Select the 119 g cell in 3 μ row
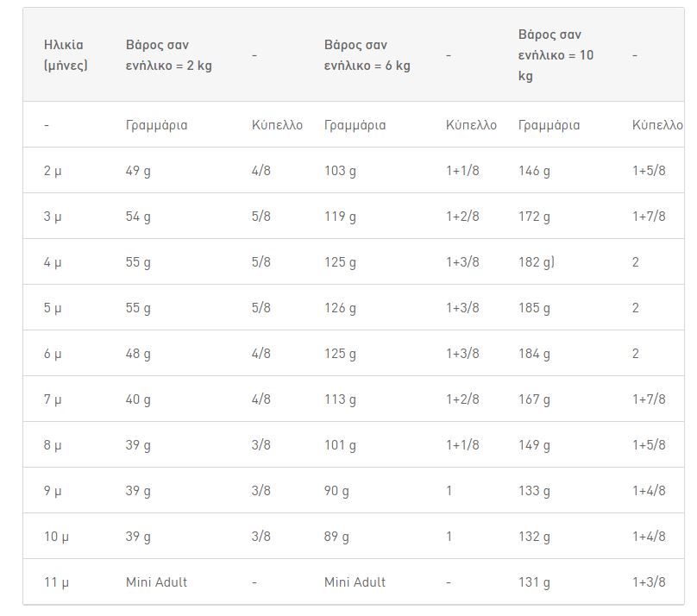 click(340, 217)
